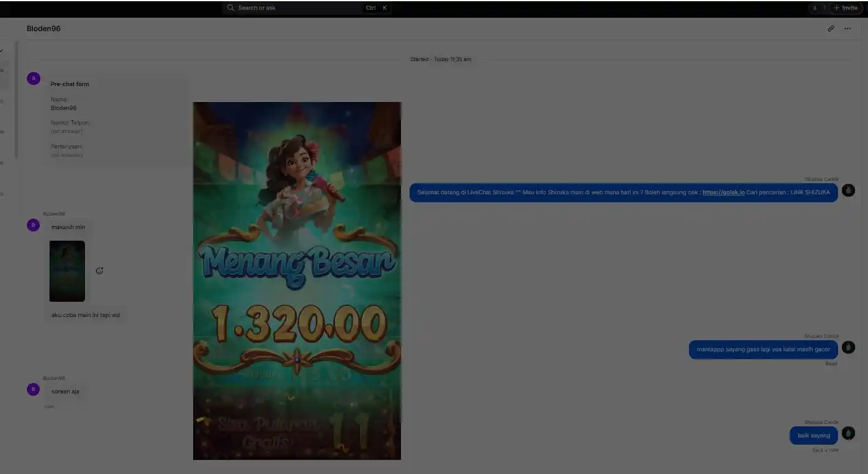Click the purple avatar beside "sorean aja"
Viewport: 868px width, 474px height.
(x=34, y=390)
